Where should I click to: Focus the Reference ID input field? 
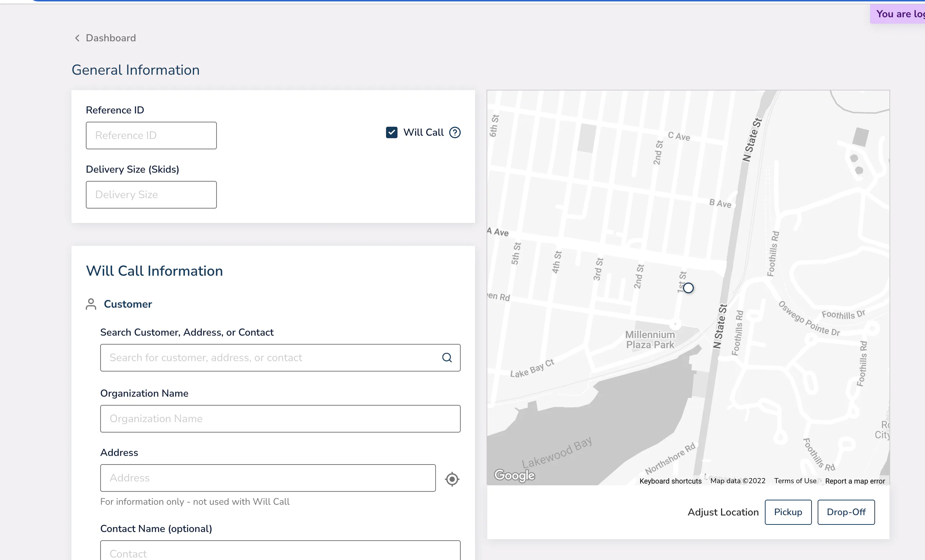[151, 135]
